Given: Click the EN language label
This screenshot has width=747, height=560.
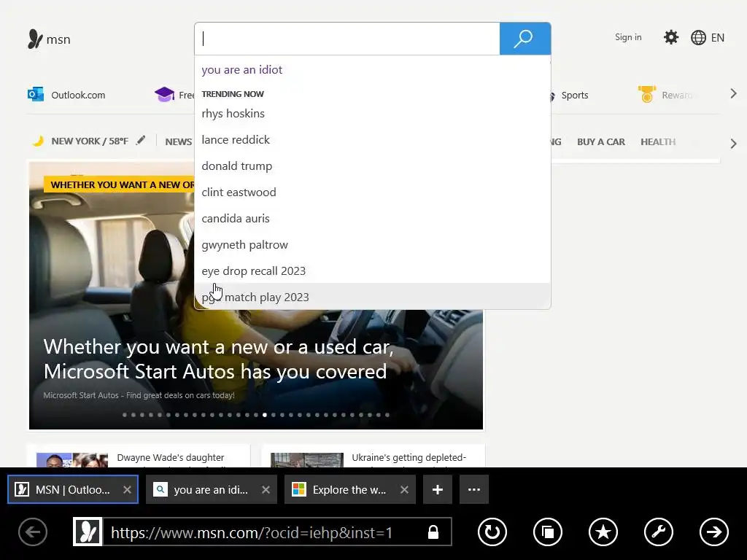Looking at the screenshot, I should tap(718, 38).
